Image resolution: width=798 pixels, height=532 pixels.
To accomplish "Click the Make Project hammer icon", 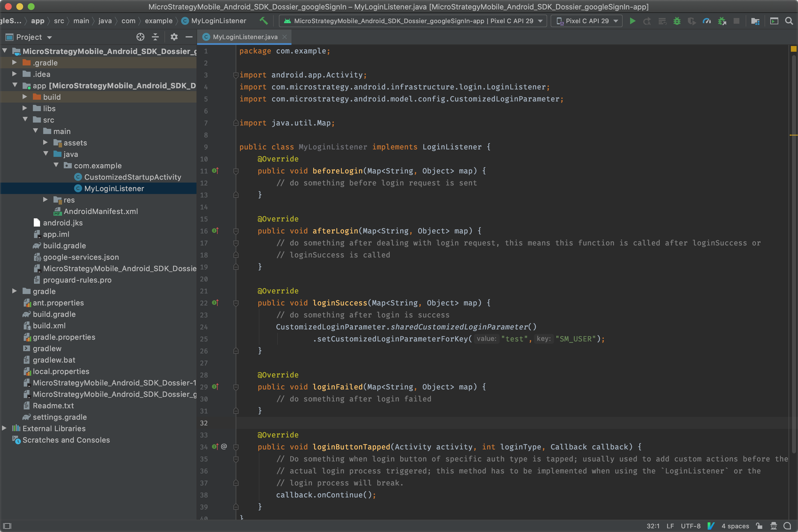I will (x=263, y=21).
